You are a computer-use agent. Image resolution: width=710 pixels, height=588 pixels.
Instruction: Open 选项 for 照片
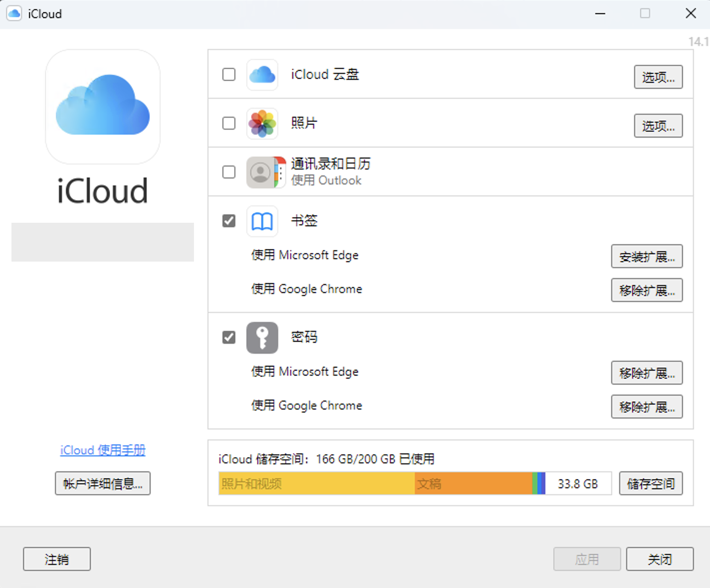(x=658, y=126)
